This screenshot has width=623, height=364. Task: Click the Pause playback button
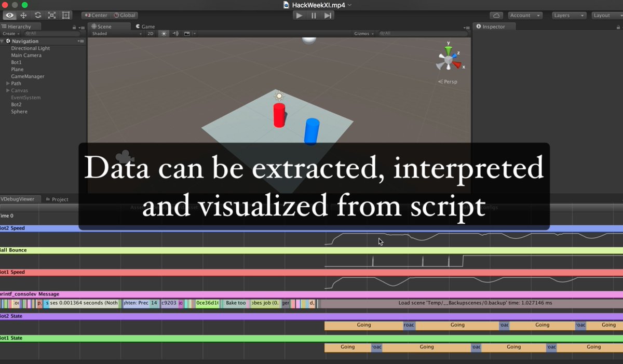[314, 16]
